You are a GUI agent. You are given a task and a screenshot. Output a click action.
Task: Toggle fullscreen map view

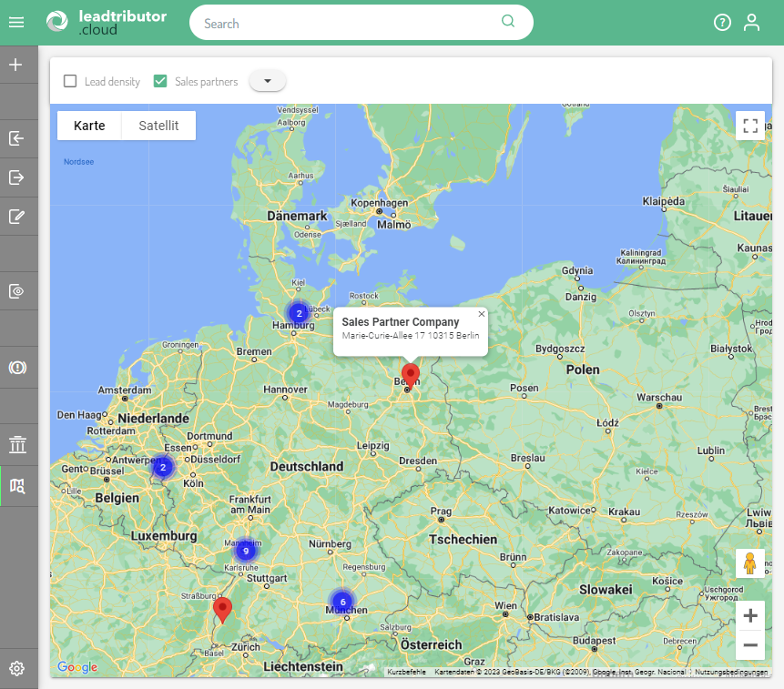tap(750, 126)
